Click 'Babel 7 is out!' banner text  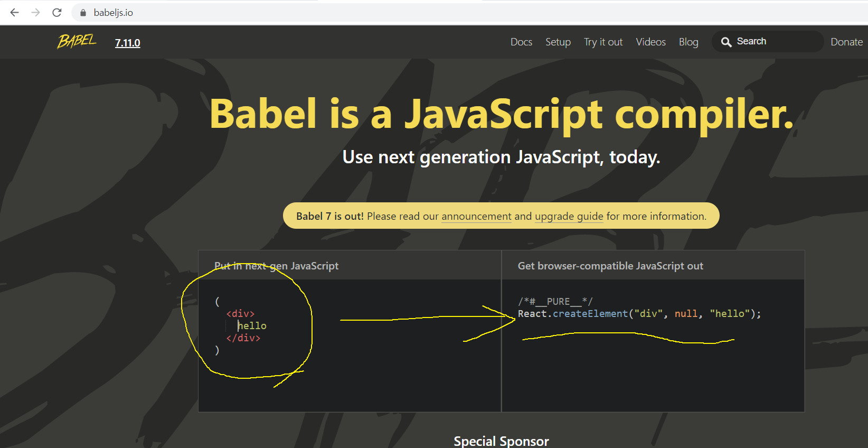click(x=330, y=216)
